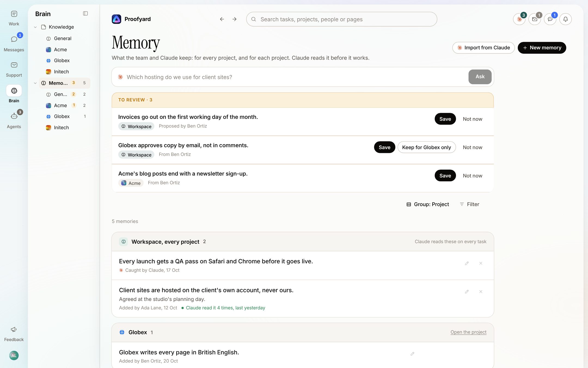Open the Messages section icon
588x368 pixels.
click(x=14, y=40)
